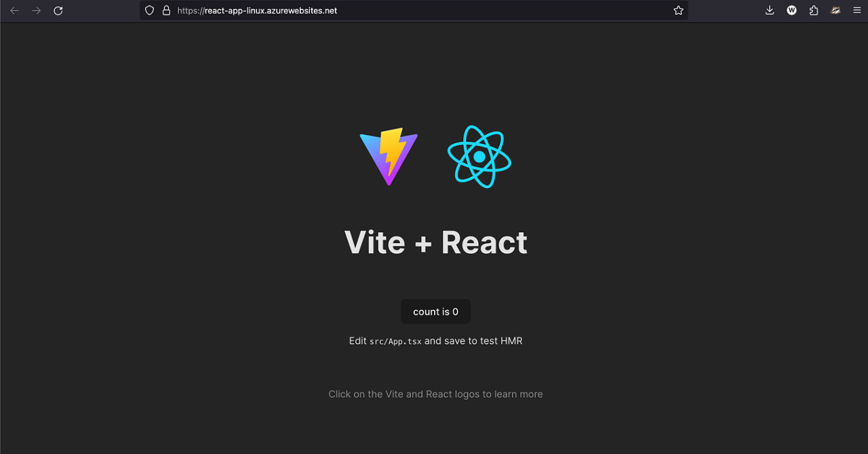Click the back navigation arrow
The height and width of the screenshot is (454, 868).
(x=14, y=10)
